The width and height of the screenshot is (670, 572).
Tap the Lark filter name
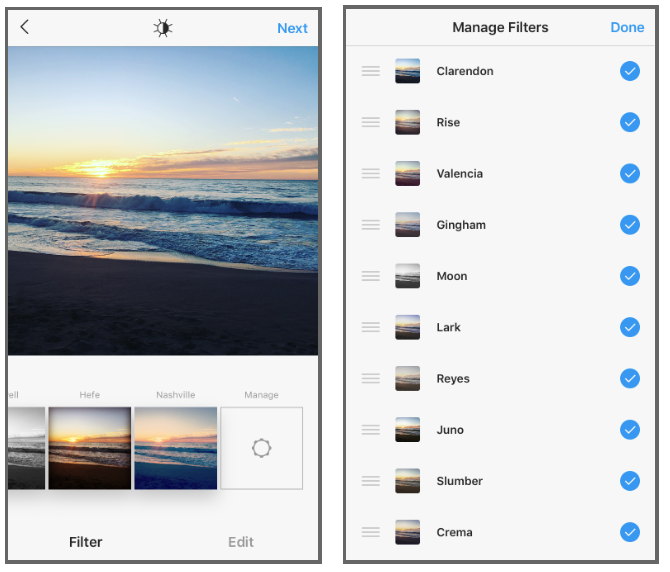(448, 327)
